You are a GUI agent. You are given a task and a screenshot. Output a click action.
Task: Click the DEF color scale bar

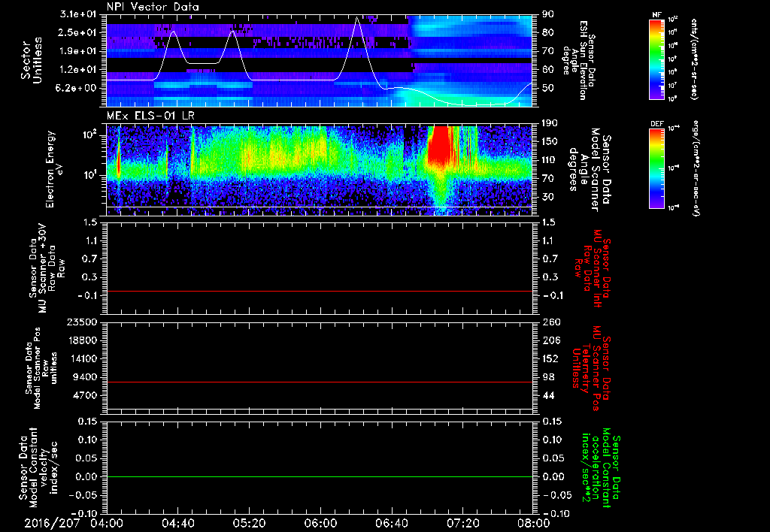pos(656,167)
